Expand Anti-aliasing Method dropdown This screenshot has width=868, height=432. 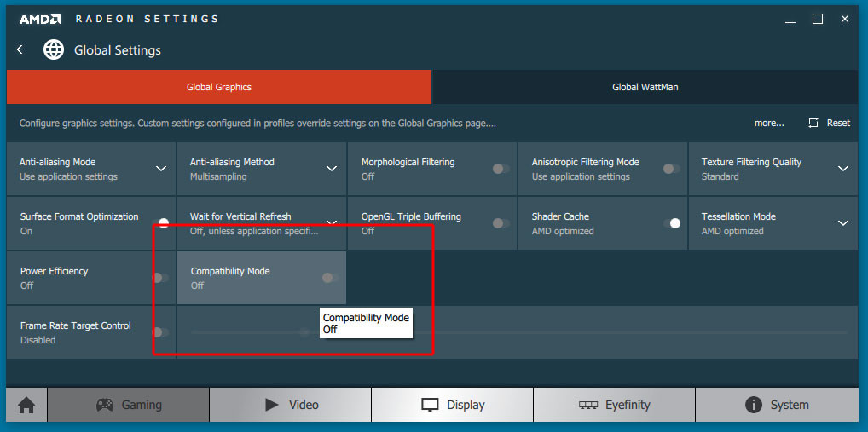point(332,169)
